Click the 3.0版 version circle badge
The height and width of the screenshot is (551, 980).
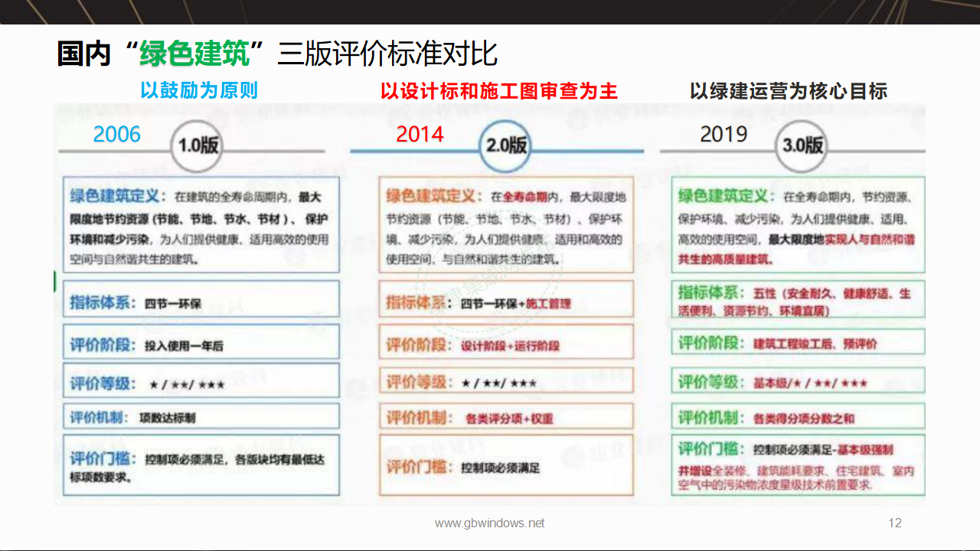pyautogui.click(x=802, y=145)
